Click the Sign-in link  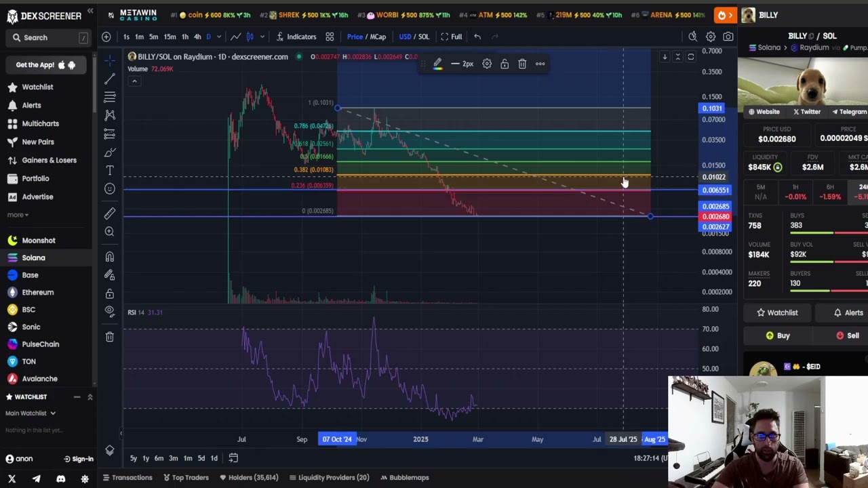(x=79, y=459)
